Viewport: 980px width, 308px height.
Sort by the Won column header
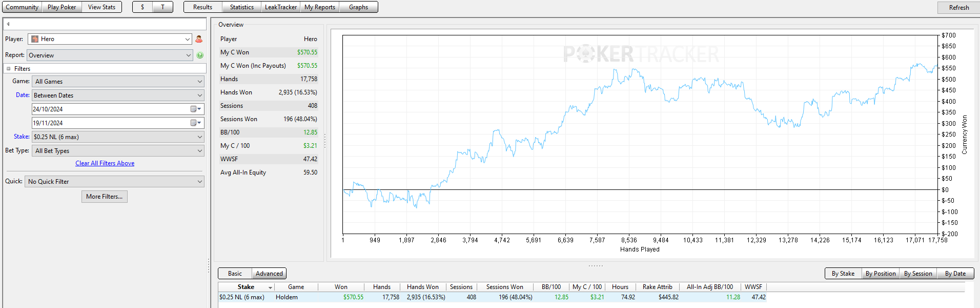341,287
